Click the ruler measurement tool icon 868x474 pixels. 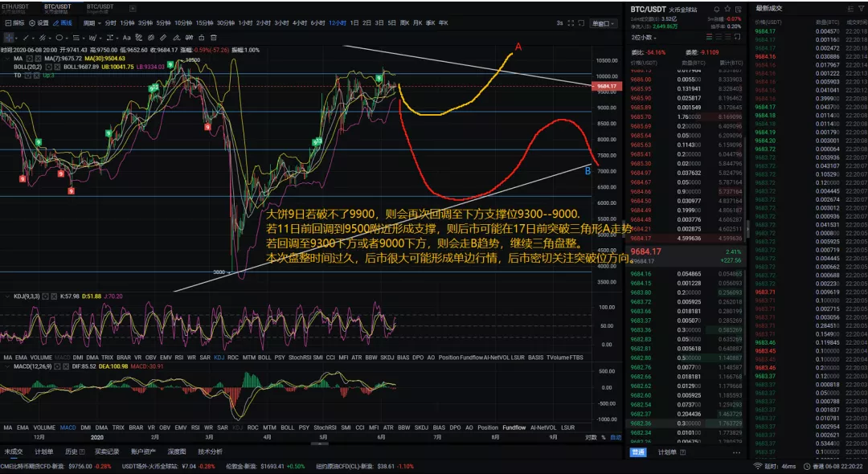pos(163,38)
